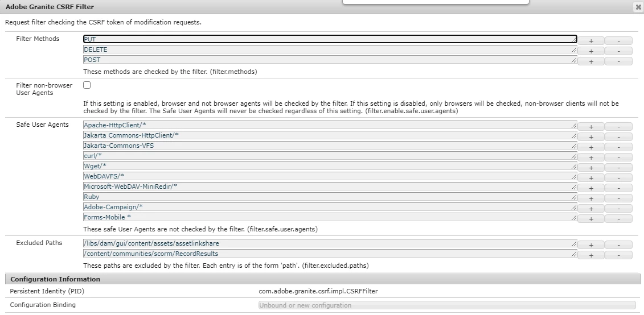
Task: Click the Configuration Information section header
Action: (x=322, y=279)
